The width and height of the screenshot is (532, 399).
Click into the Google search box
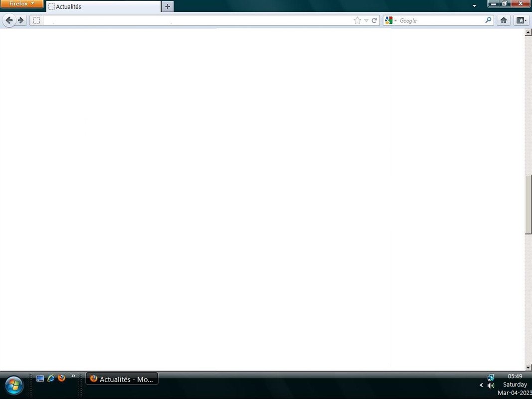(441, 20)
